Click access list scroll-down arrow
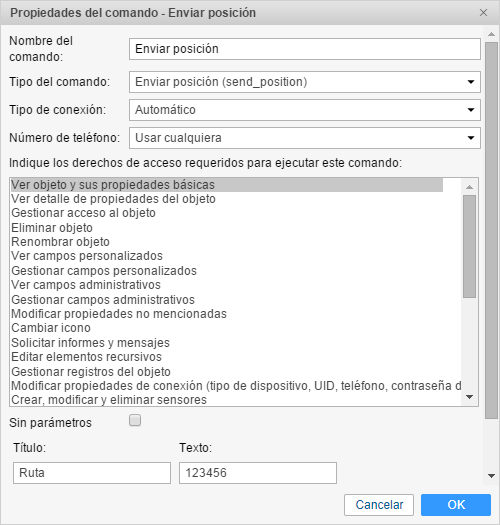 [470, 397]
